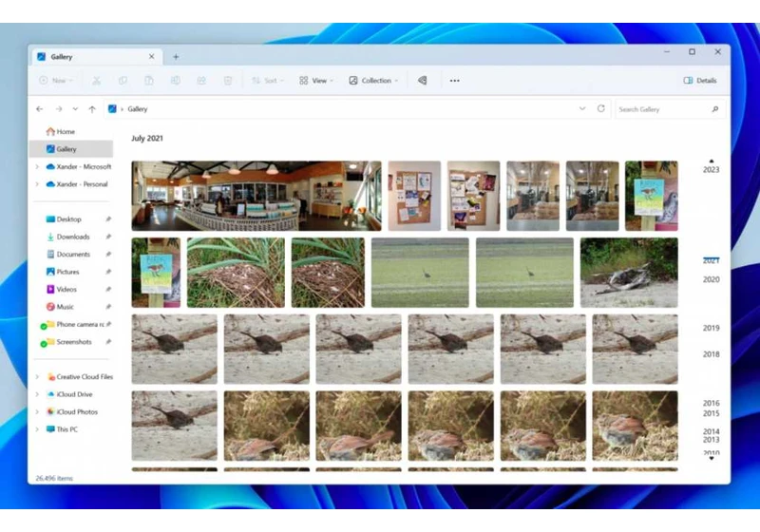Viewport: 760px width, 532px height.
Task: Jump to 2018 on timeline
Action: point(711,354)
